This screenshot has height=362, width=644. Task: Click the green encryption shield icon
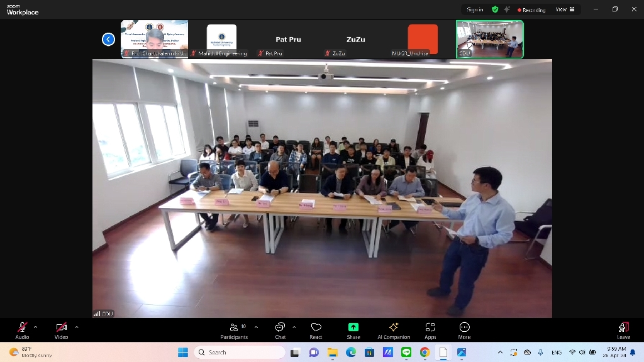495,9
